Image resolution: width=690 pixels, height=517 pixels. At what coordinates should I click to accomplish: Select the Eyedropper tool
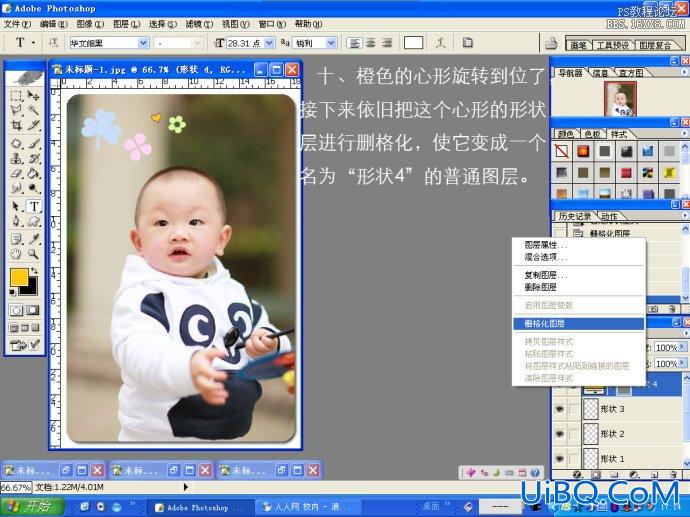(x=33, y=239)
